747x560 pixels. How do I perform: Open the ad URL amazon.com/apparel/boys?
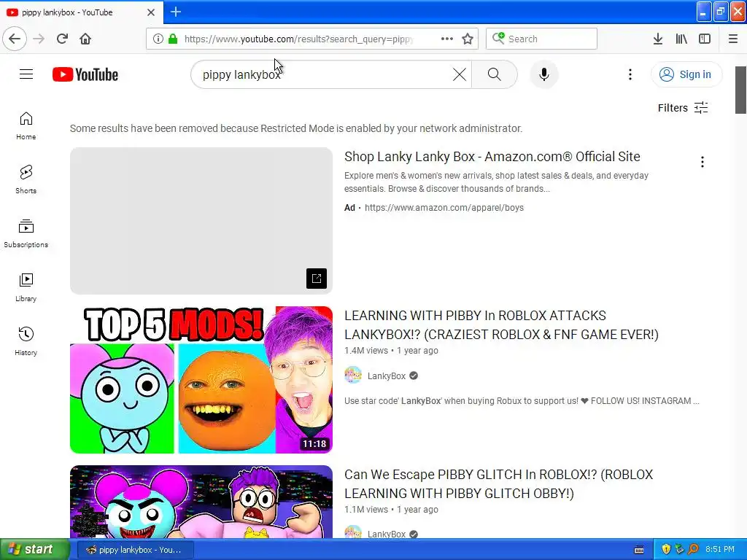(444, 208)
